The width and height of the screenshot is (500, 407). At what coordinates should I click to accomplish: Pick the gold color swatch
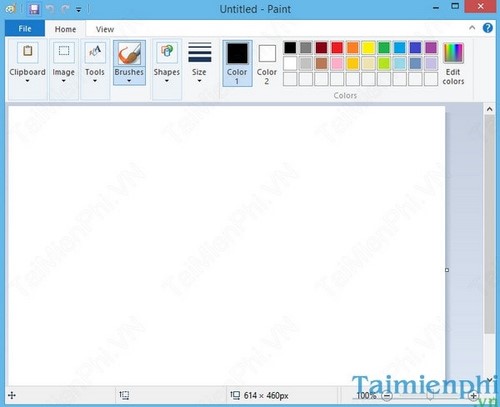click(353, 63)
